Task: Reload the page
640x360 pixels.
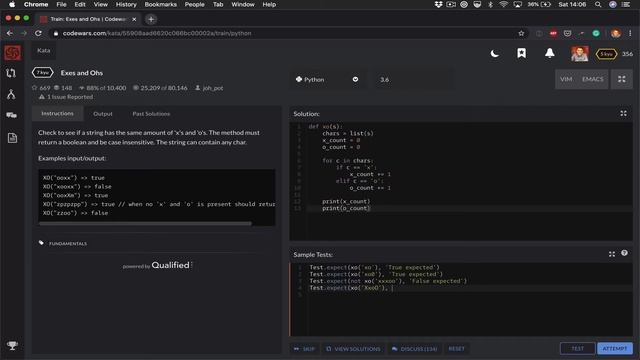Action: coord(38,33)
